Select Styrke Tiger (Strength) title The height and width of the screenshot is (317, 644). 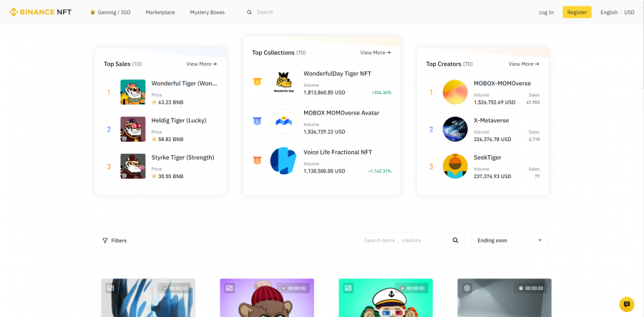182,157
